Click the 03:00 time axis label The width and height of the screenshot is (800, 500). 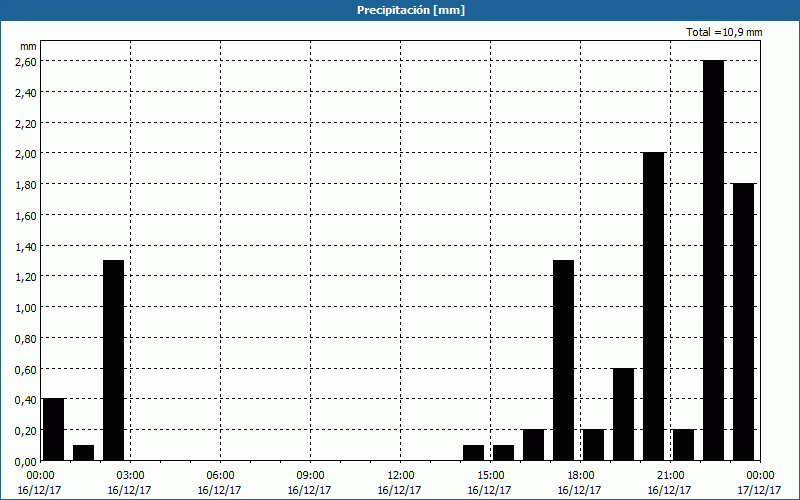tap(130, 476)
